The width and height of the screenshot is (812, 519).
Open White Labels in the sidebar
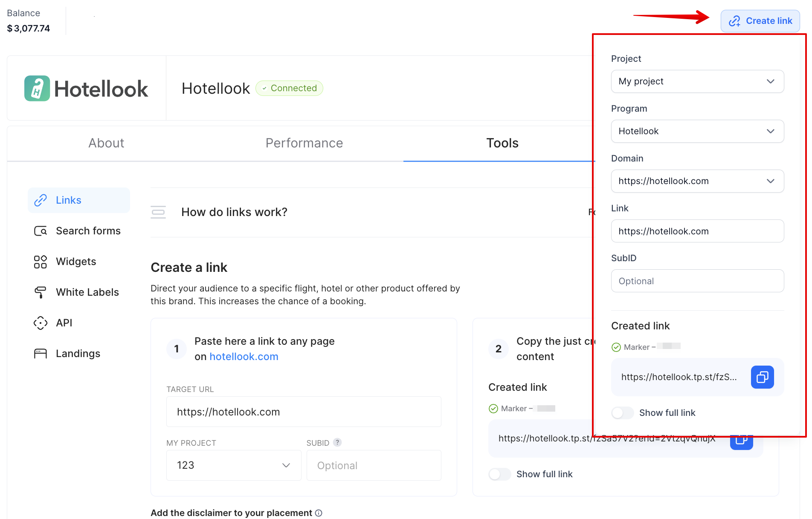click(79, 292)
